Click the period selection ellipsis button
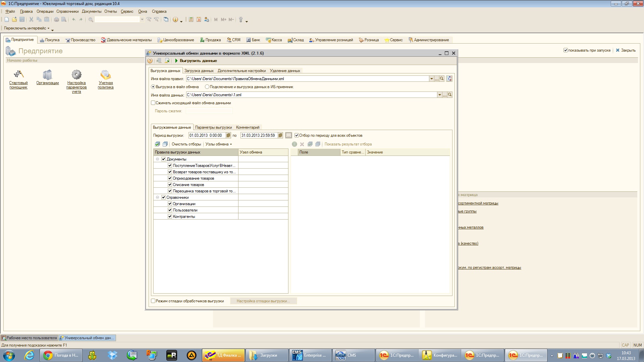The image size is (644, 362). [x=288, y=135]
